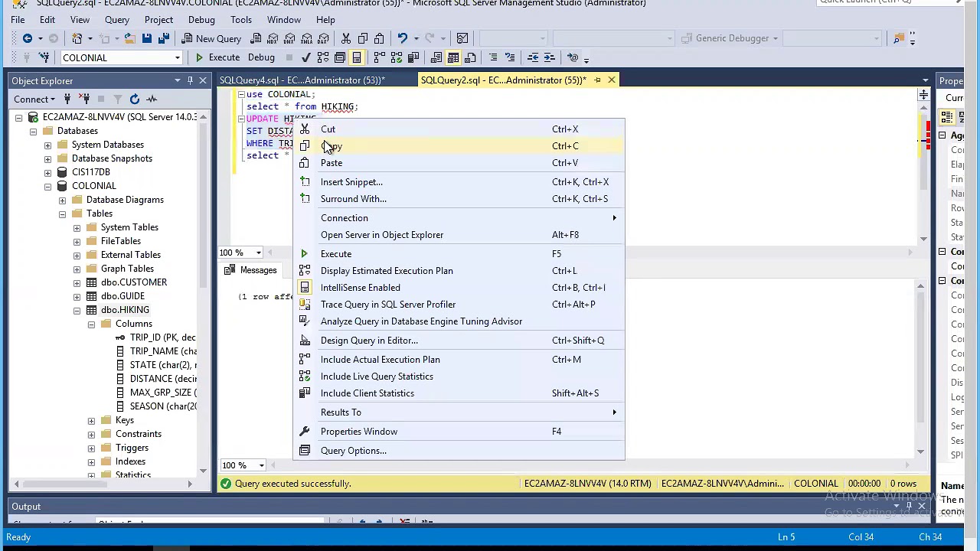This screenshot has height=551, width=980.
Task: Close the SQLQuery2.sql tab
Action: [x=612, y=80]
